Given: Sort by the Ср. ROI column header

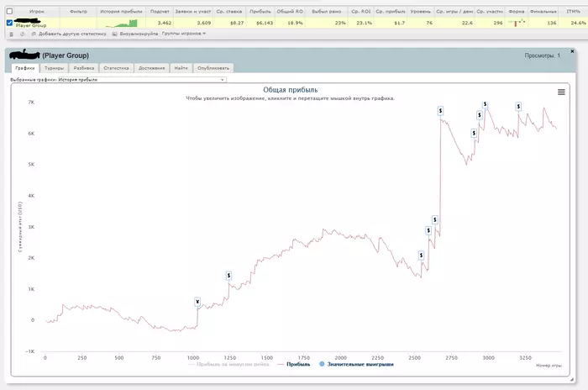Looking at the screenshot, I should [x=361, y=12].
